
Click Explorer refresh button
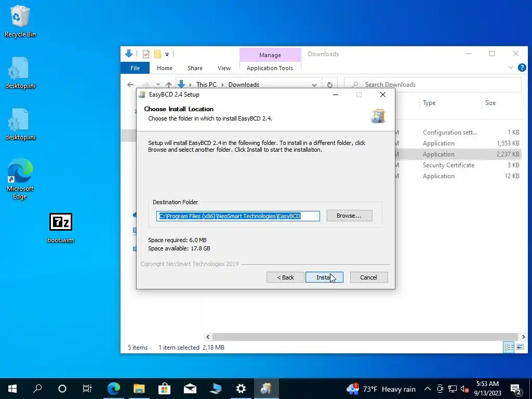[x=329, y=85]
